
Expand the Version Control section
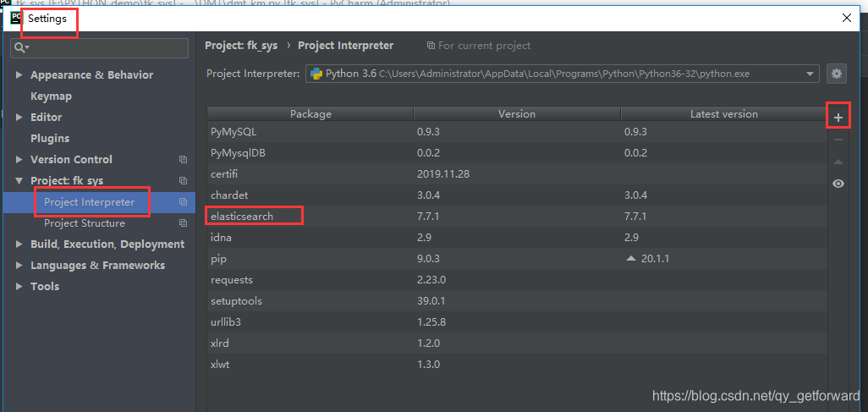coord(19,160)
